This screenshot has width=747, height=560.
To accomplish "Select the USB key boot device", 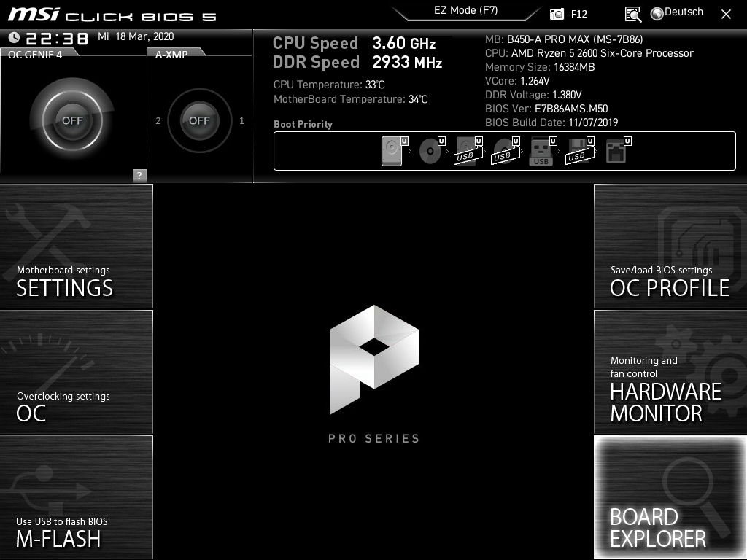I will (x=543, y=151).
